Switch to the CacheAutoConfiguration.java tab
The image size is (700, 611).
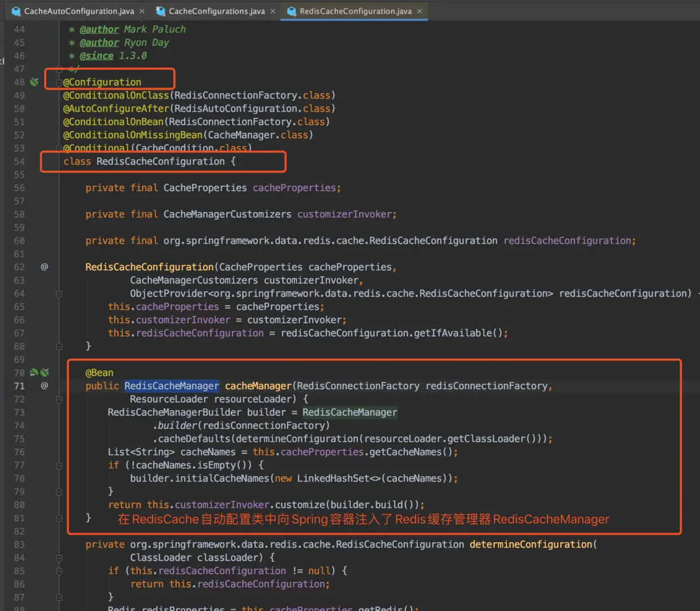78,11
